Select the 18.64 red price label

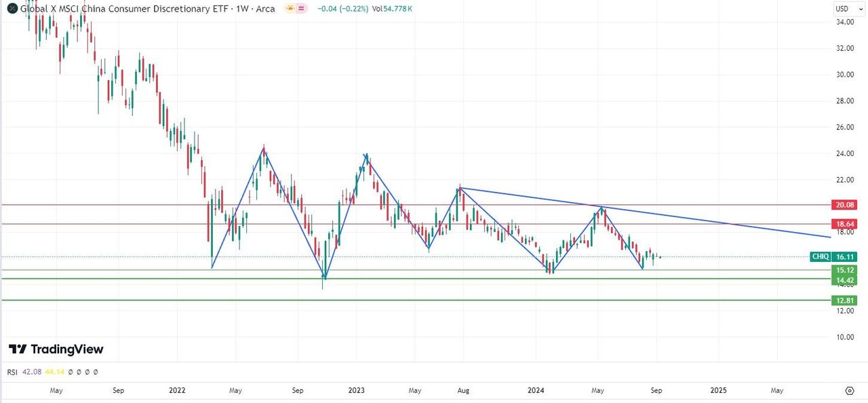[844, 223]
